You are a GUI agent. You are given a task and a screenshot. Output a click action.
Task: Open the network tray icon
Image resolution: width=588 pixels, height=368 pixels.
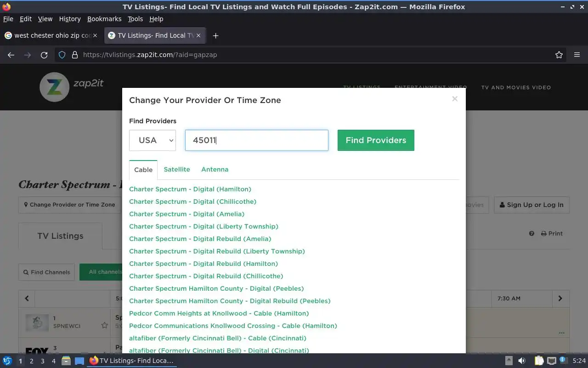tap(552, 361)
